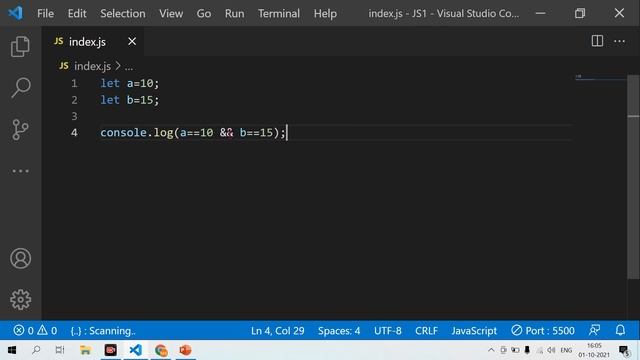Select language mode JavaScript
This screenshot has width=640, height=360.
tap(474, 331)
